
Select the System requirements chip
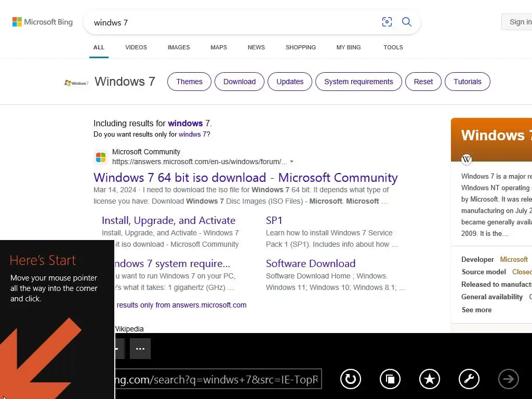[x=358, y=82]
